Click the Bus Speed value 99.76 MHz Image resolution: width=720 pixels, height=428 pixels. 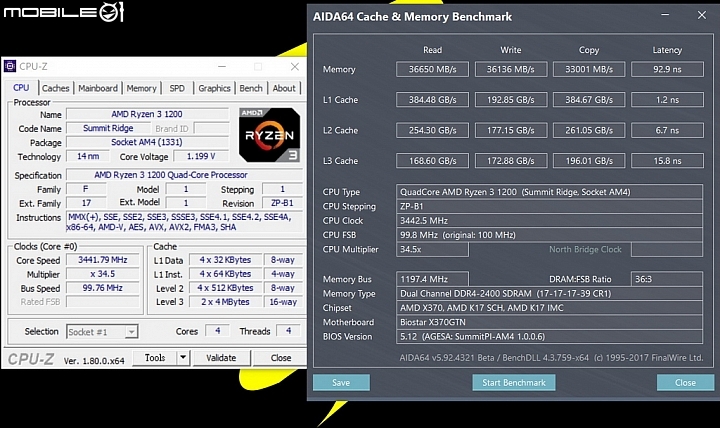click(x=102, y=288)
